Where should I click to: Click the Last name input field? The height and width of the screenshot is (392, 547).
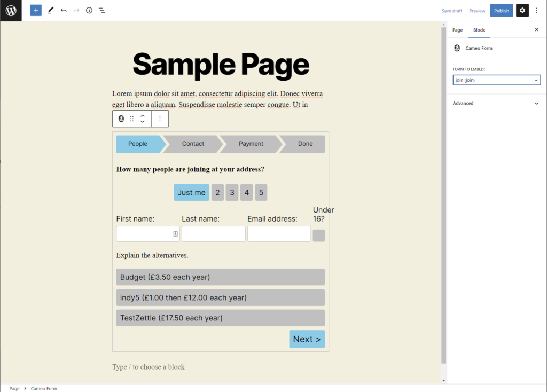pos(214,234)
